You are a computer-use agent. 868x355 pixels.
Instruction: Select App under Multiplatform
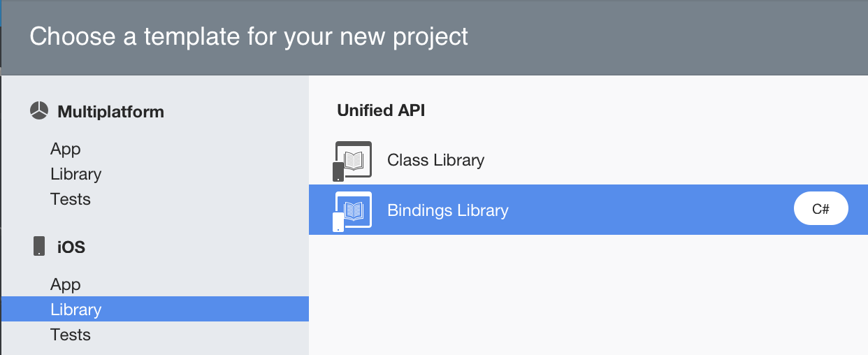[x=66, y=150]
